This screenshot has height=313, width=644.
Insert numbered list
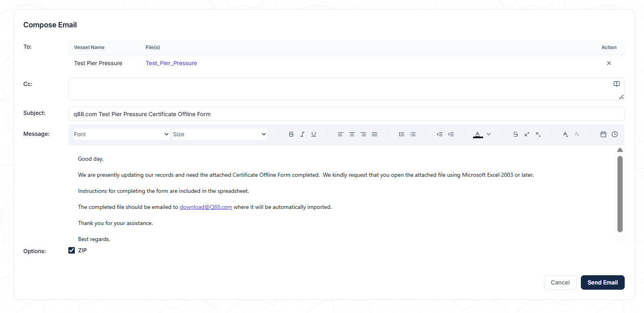point(401,134)
